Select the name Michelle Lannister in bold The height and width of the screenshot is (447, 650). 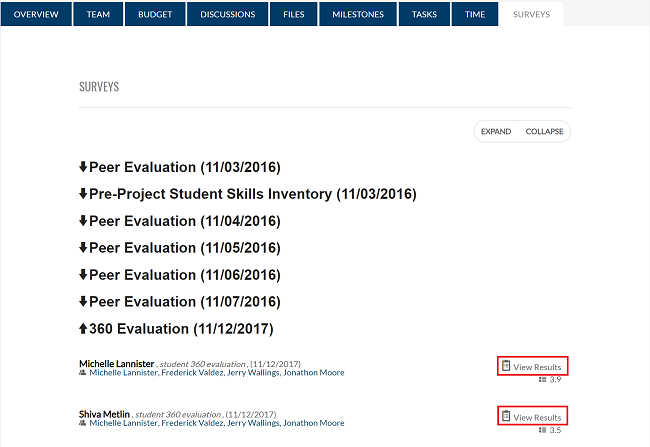[x=116, y=364]
